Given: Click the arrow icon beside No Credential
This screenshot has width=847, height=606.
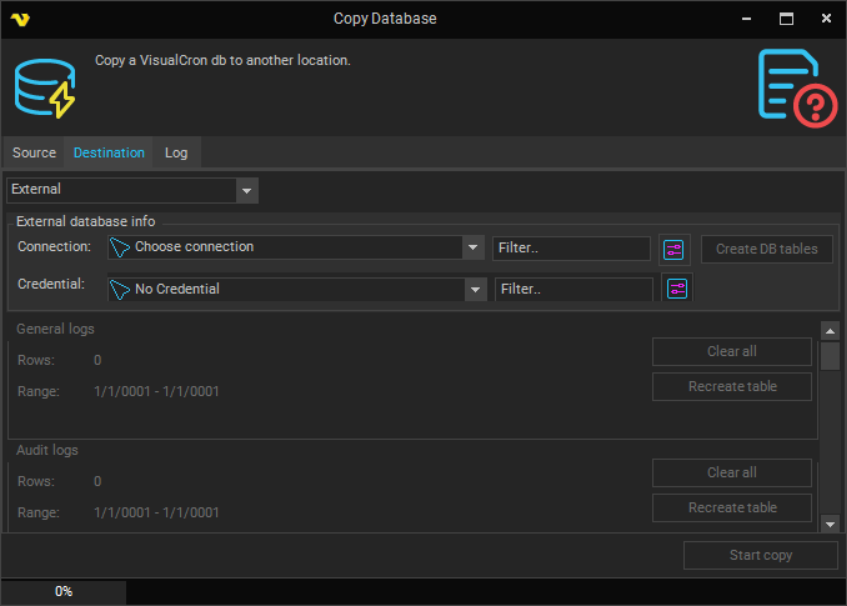Looking at the screenshot, I should click(x=119, y=289).
